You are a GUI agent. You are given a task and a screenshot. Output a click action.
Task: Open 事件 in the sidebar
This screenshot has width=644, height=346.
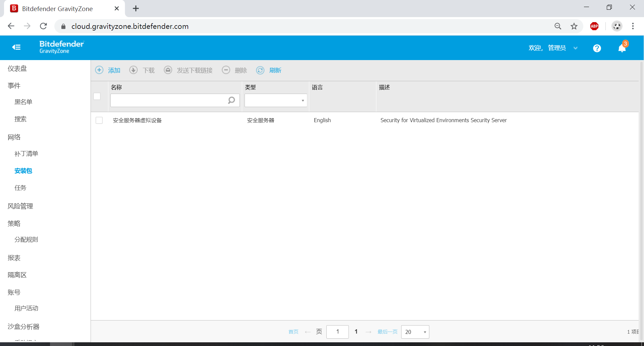coord(14,86)
